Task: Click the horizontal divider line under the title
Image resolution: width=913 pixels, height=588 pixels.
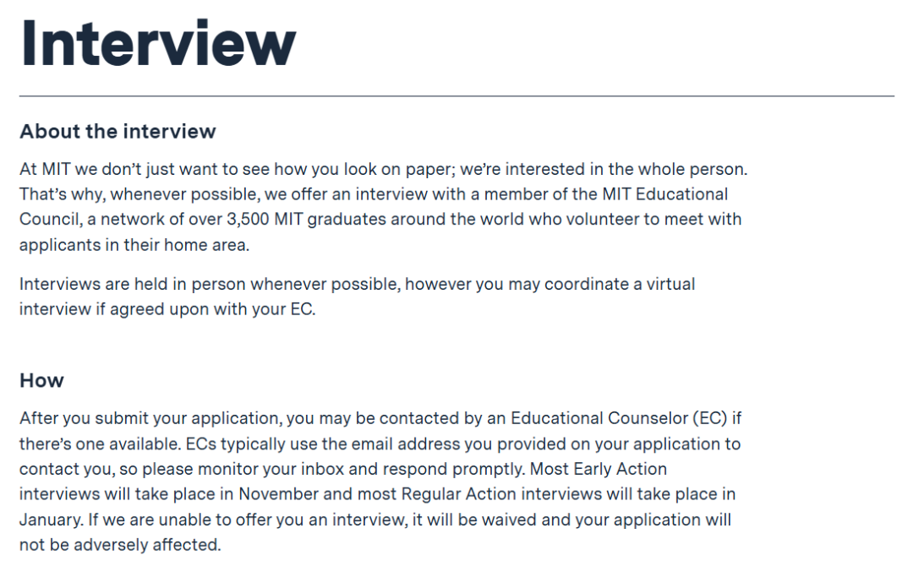Action: pos(456,96)
